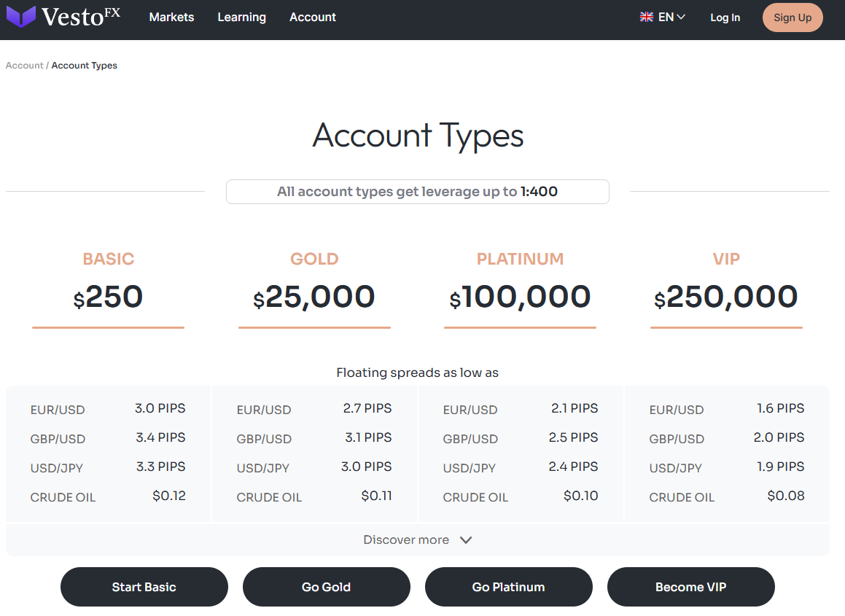Click the 3.3 PIPS Basic USD/JPY value
This screenshot has height=616, width=845.
click(x=160, y=467)
